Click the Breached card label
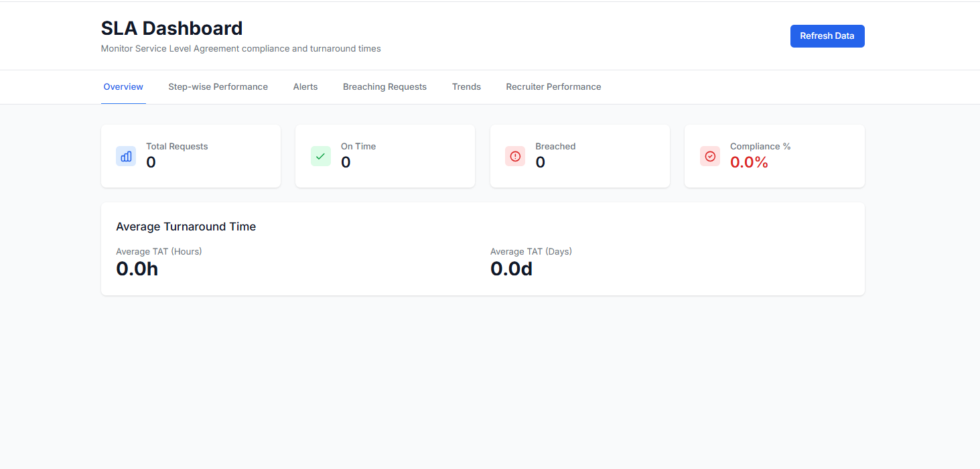Screen dimensions: 980x469 click(x=555, y=146)
